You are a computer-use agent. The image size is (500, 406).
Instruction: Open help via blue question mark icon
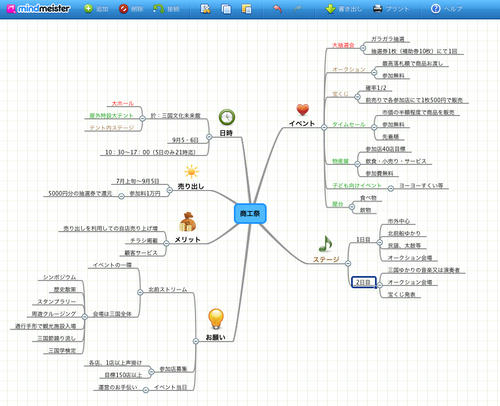436,9
